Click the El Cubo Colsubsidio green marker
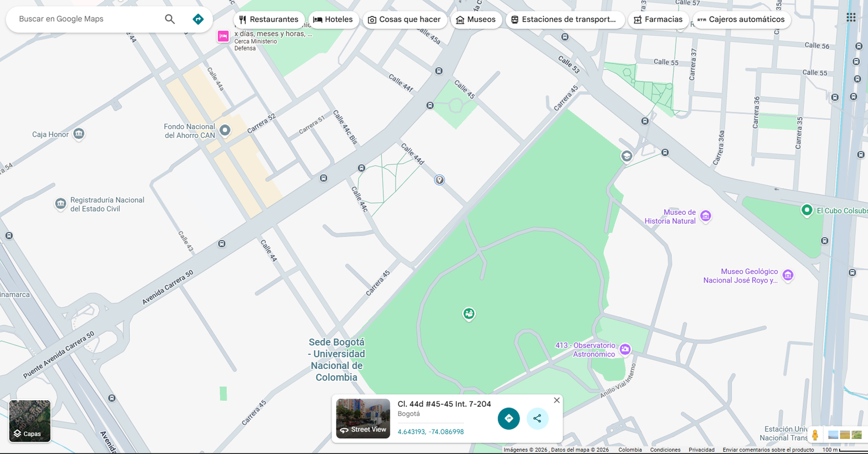 [x=807, y=210]
